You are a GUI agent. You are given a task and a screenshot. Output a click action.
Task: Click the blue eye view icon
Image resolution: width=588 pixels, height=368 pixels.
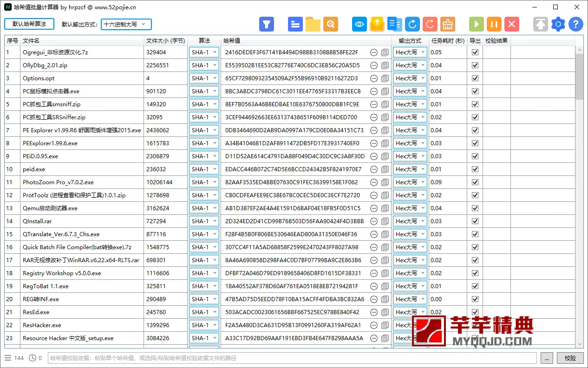[359, 24]
